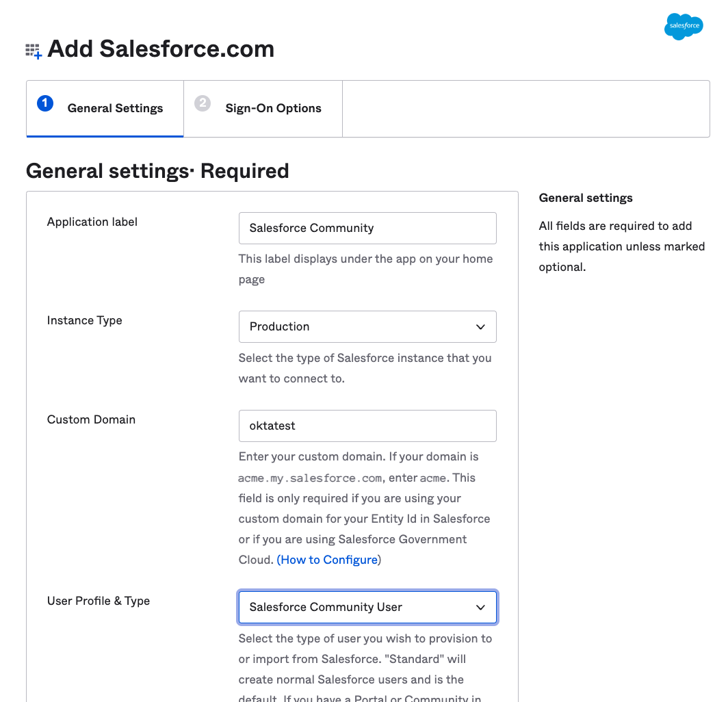The width and height of the screenshot is (728, 702).
Task: Click the User Profile & Type dropdown chevron
Action: pos(481,607)
